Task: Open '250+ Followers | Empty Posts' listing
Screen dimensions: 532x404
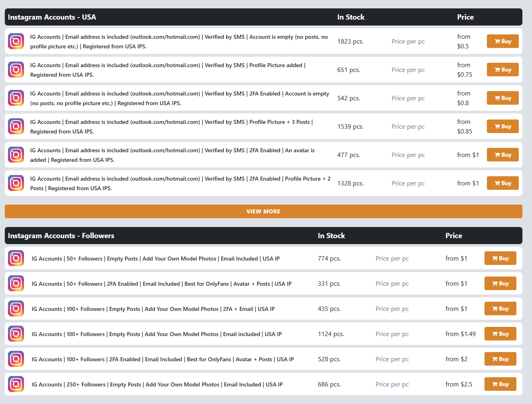Action: point(157,384)
